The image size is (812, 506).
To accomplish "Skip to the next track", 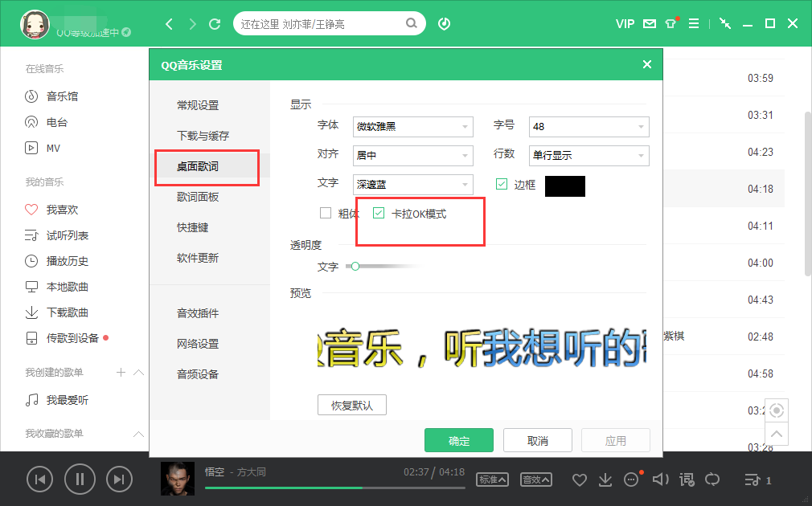I will click(119, 479).
